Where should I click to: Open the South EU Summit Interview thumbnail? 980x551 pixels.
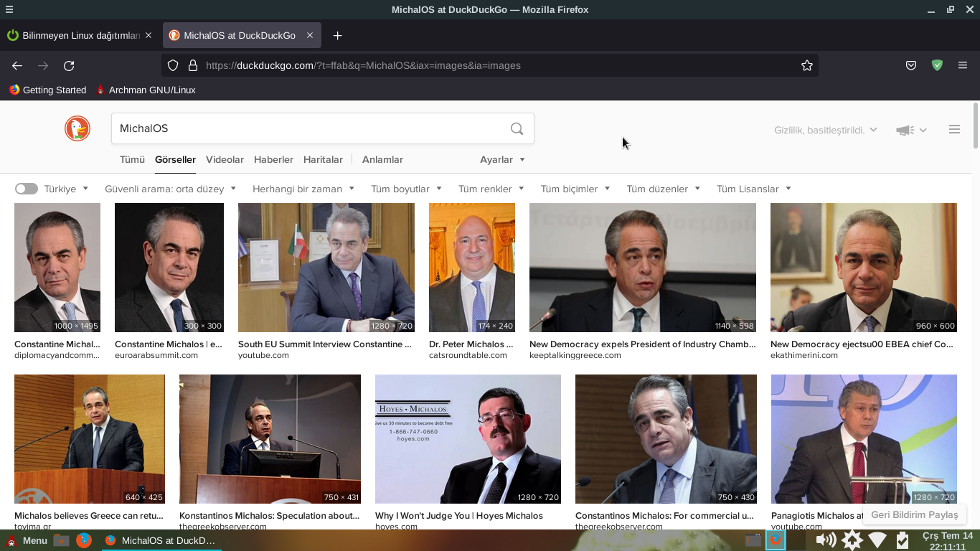pyautogui.click(x=326, y=268)
